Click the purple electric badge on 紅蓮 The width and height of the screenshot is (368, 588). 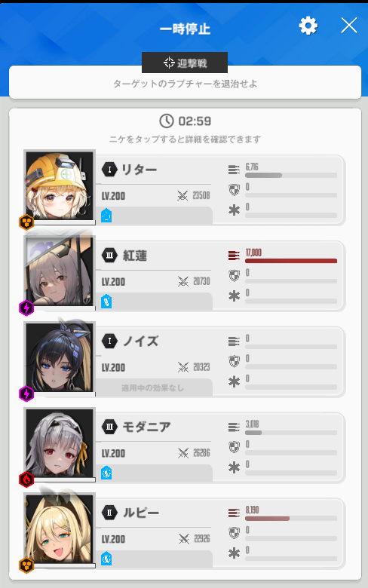pyautogui.click(x=26, y=308)
